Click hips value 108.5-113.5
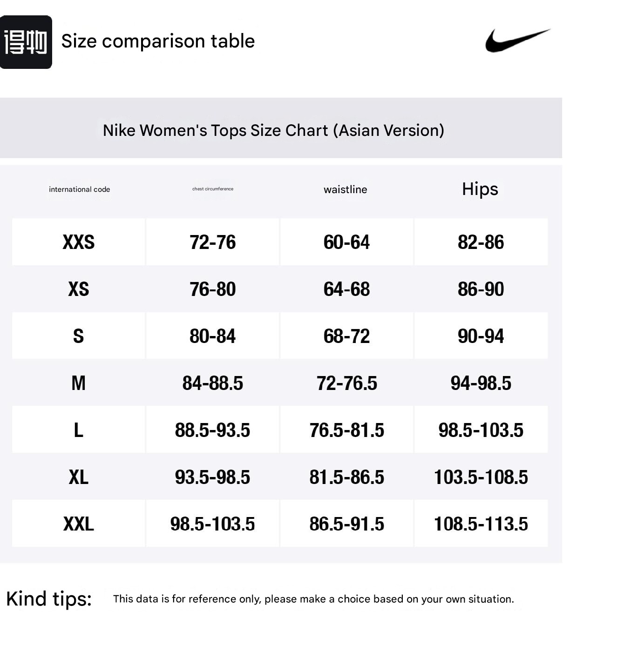This screenshot has width=644, height=672. point(481,524)
